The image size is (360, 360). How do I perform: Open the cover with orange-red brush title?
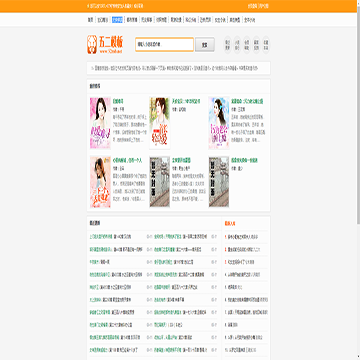(x=100, y=182)
